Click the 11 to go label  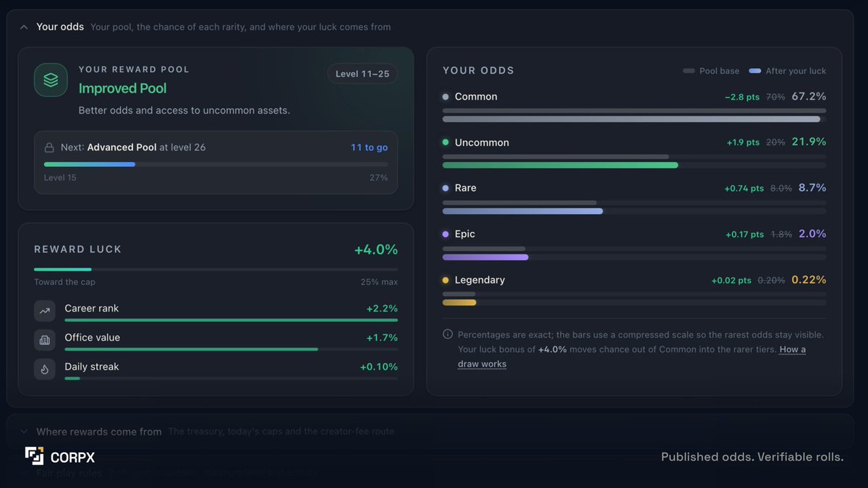tap(369, 147)
